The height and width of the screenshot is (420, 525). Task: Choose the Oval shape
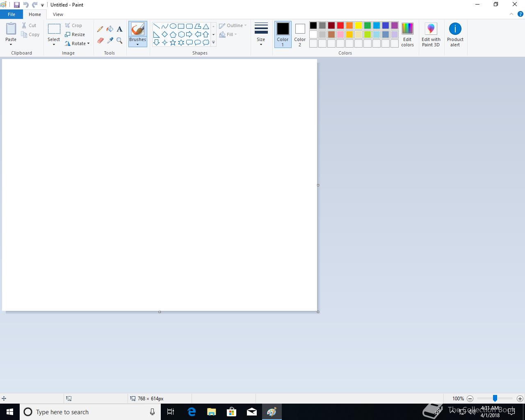tap(173, 26)
